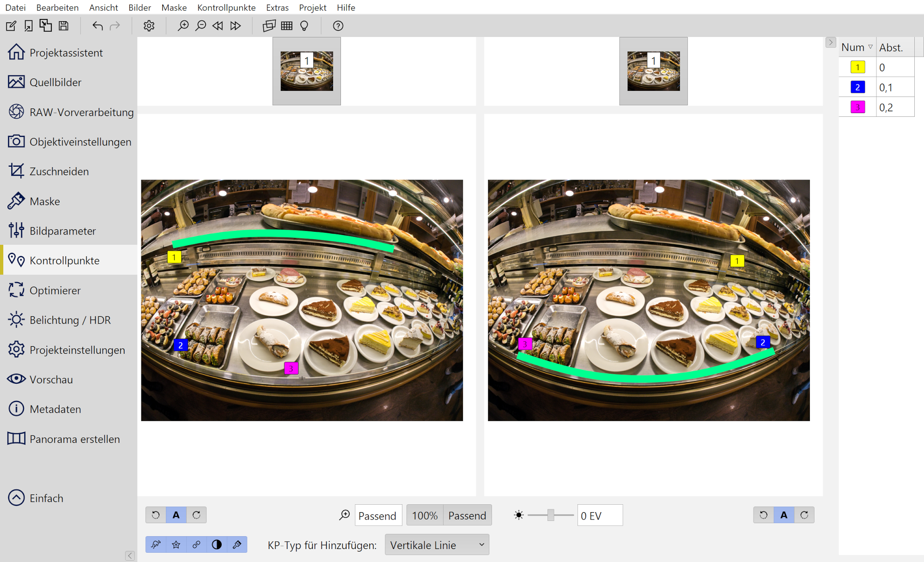Screen dimensions: 924x562
Task: Click the zoom in magnifier toolbar icon
Action: click(x=183, y=26)
